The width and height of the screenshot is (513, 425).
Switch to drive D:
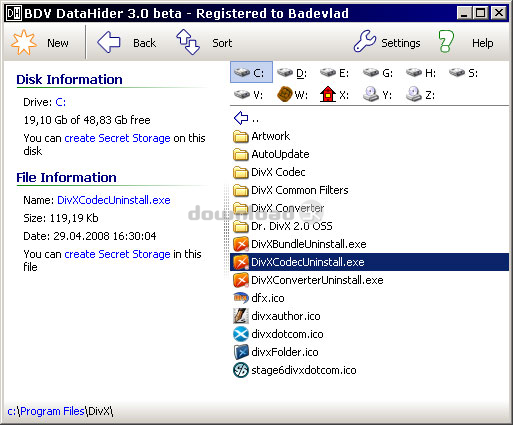click(292, 73)
